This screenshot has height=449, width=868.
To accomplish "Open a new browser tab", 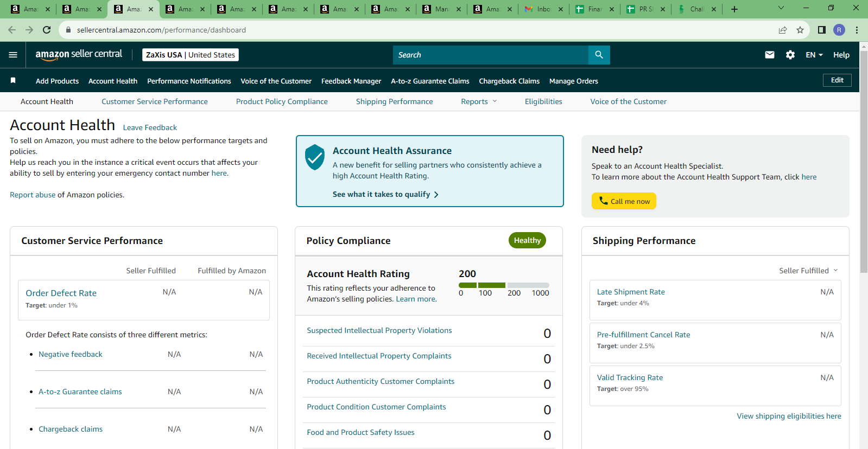I will (x=734, y=9).
